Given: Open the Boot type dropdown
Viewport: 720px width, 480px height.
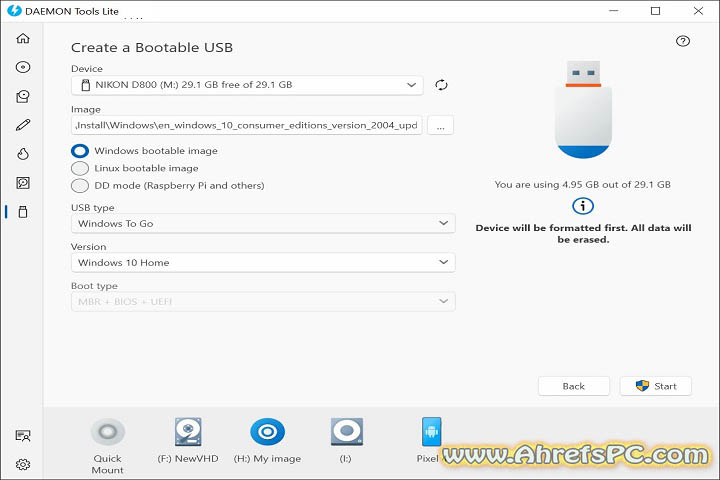Looking at the screenshot, I should pos(263,302).
